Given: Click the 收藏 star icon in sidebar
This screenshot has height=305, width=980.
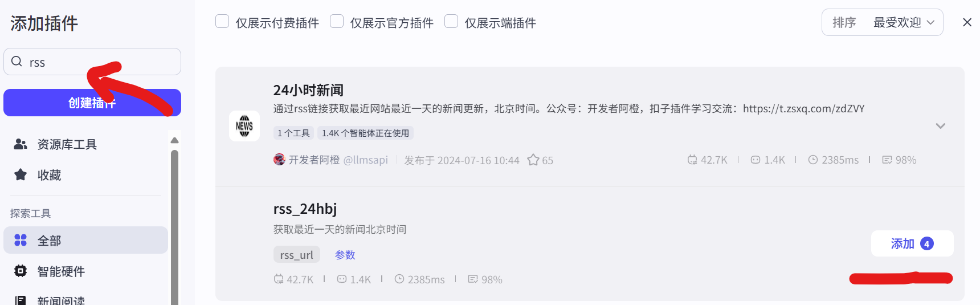Looking at the screenshot, I should 21,174.
